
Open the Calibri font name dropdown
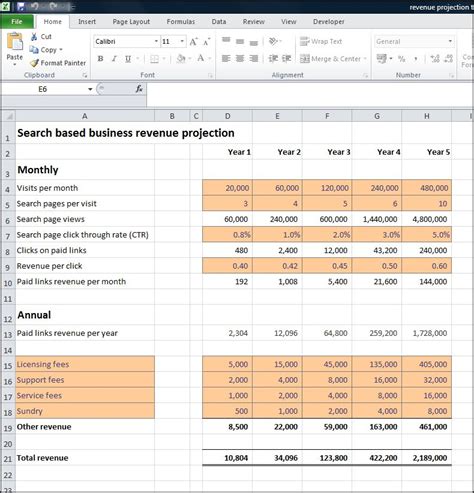click(156, 41)
